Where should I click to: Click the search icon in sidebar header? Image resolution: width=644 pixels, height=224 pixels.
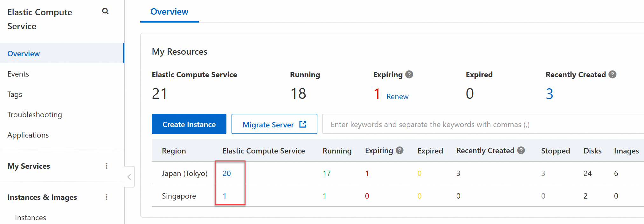point(105,11)
